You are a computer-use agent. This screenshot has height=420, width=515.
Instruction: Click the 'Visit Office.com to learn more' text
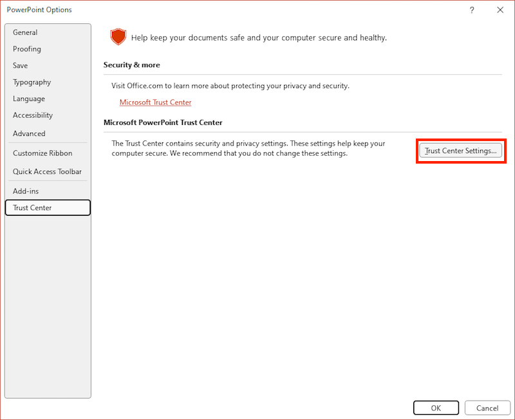pyautogui.click(x=230, y=86)
